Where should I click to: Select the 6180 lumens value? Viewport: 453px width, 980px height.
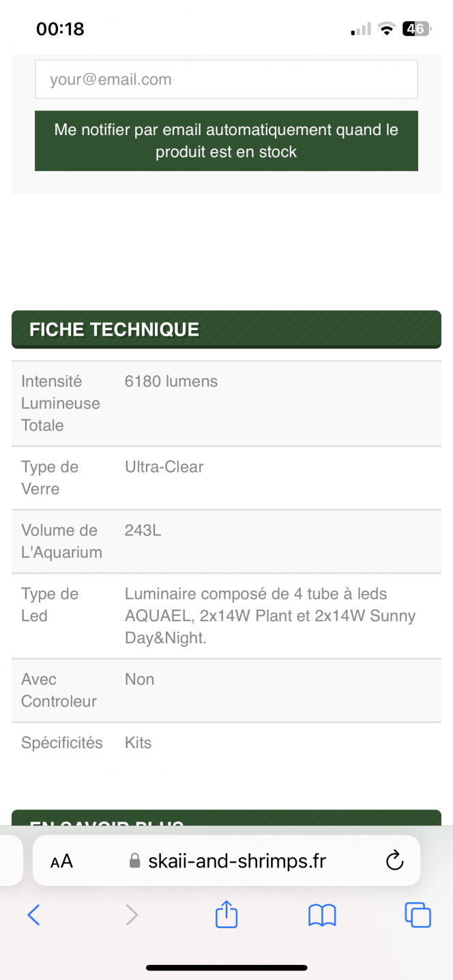(171, 382)
